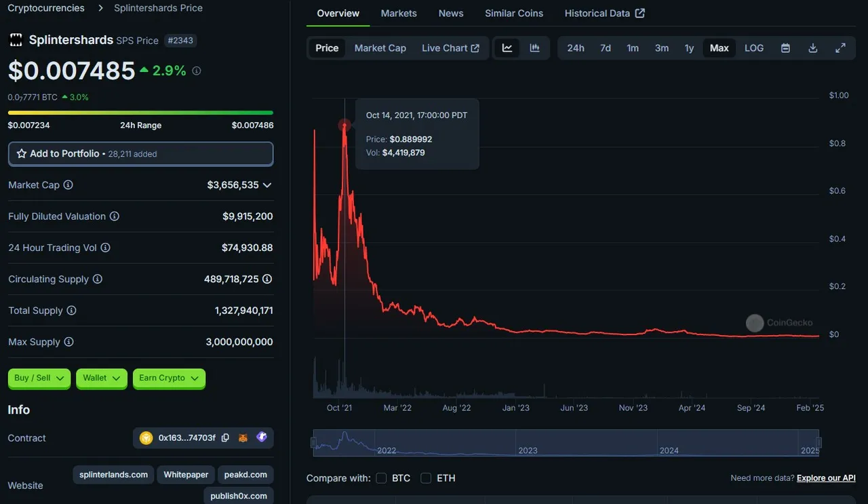868x504 pixels.
Task: Grab the left handle of chart navigator
Action: click(313, 443)
